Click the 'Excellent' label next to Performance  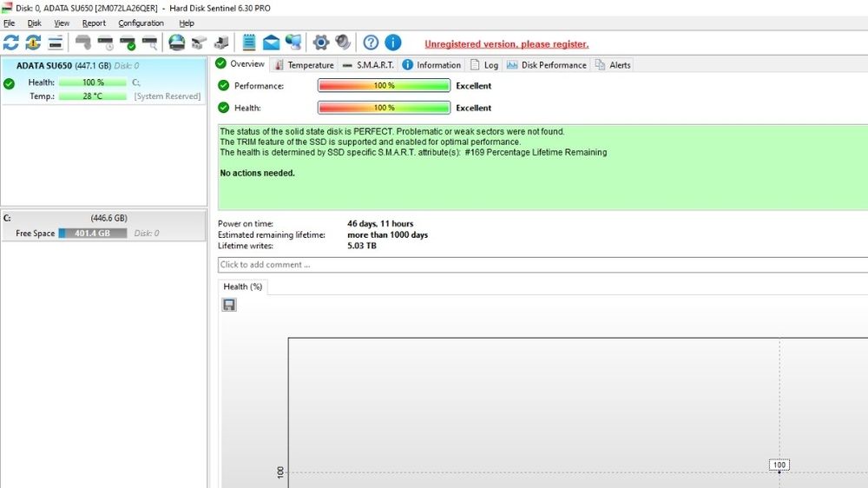(474, 86)
